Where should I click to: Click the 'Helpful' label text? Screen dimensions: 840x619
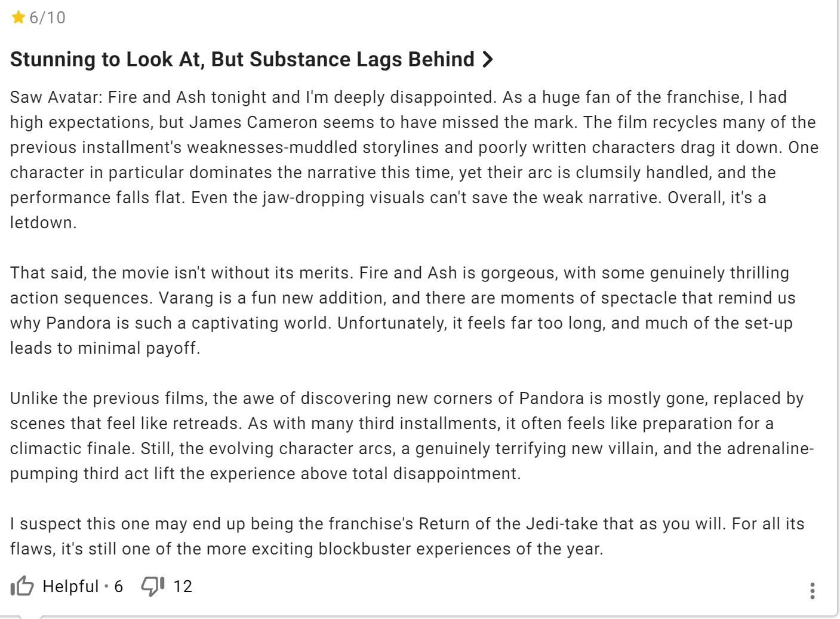[70, 586]
